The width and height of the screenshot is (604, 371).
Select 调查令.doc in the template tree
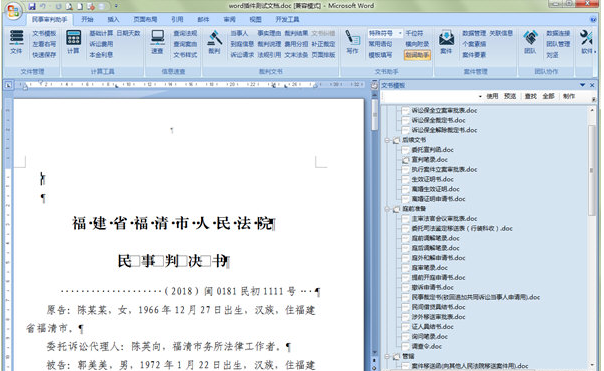click(x=426, y=346)
